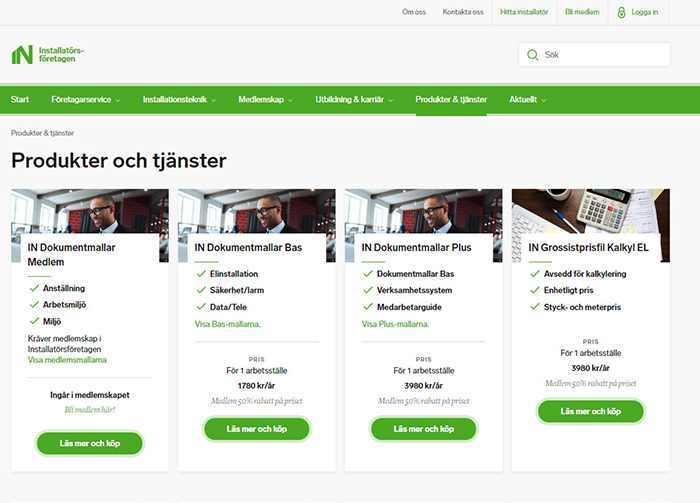Click Läs mer och köp for Dokumentmallar Bas
This screenshot has width=700, height=503.
(256, 429)
